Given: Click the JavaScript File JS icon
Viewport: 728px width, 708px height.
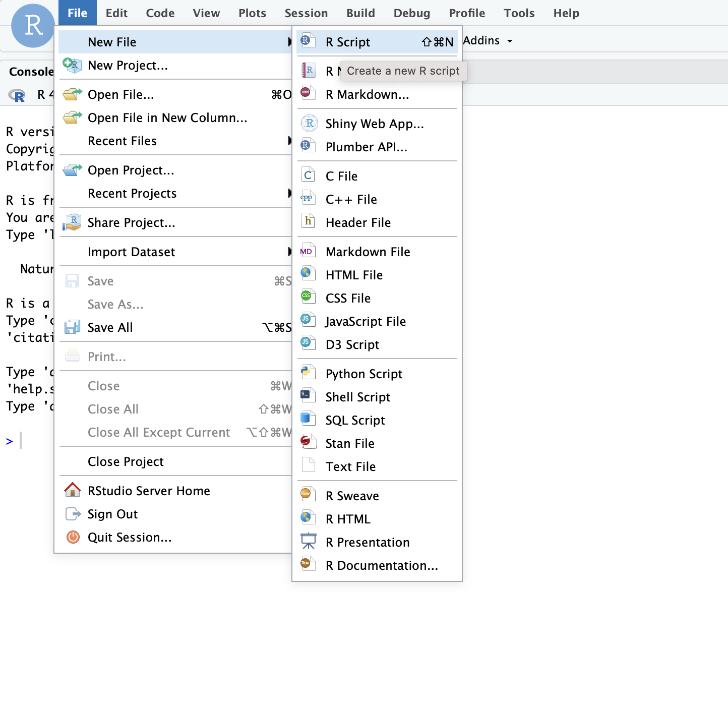Looking at the screenshot, I should pyautogui.click(x=308, y=320).
